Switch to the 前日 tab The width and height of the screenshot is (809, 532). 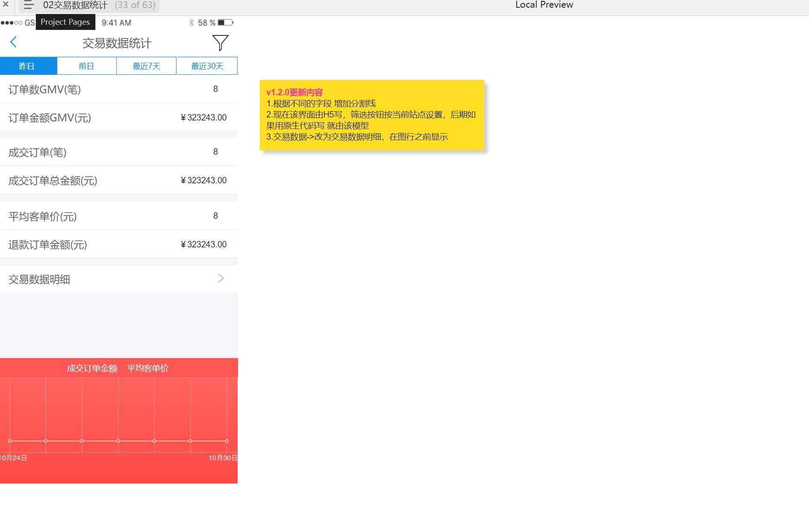click(87, 66)
